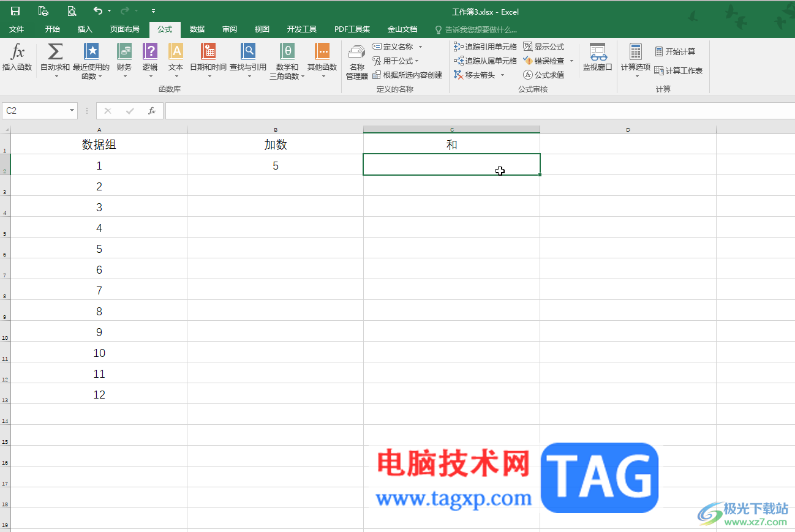Screen dimensions: 795x532
Task: Select row 14 header
Action: [5, 414]
